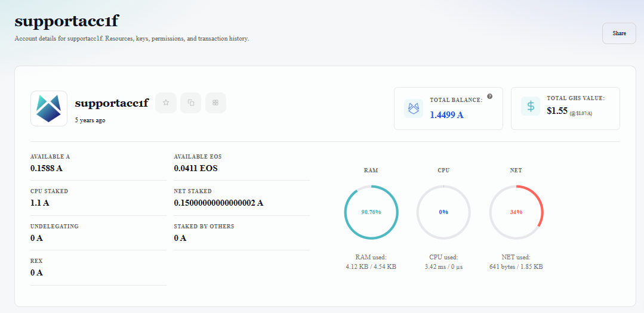Screen dimensions: 644x313
Task: Click the '4.12 KB / 4.54 KB' RAM text
Action: point(371,266)
